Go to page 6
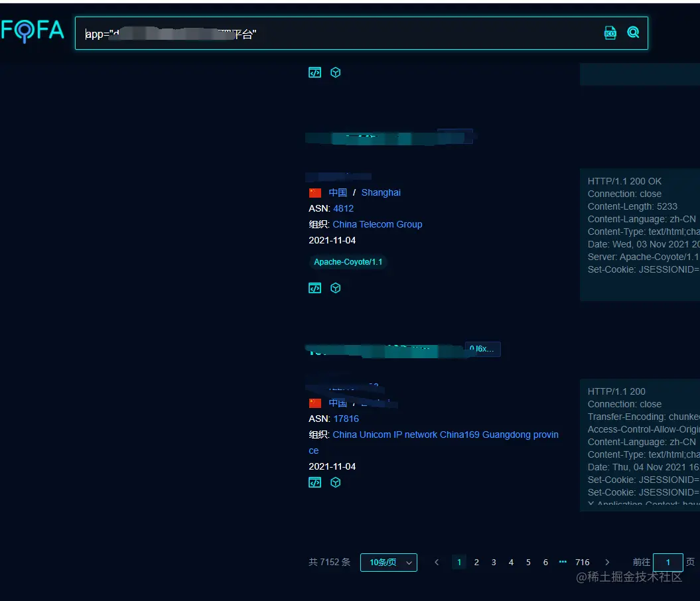700x601 pixels. [x=545, y=562]
